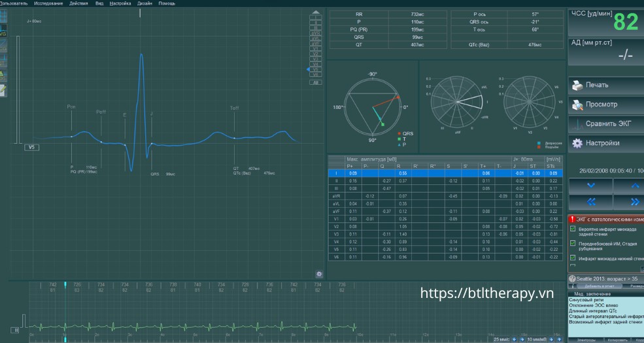Select the All leads button
Image resolution: width=644 pixels, height=343 pixels.
[x=315, y=82]
